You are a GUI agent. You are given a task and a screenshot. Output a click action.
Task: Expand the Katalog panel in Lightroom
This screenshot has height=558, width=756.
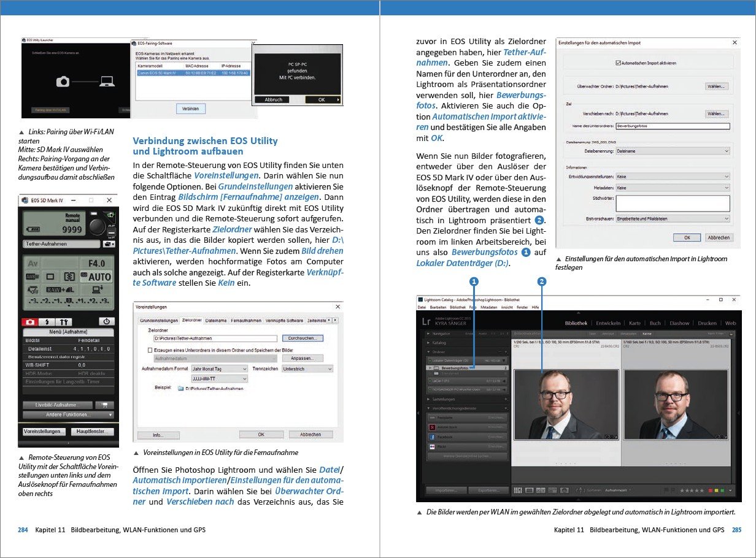(x=428, y=343)
